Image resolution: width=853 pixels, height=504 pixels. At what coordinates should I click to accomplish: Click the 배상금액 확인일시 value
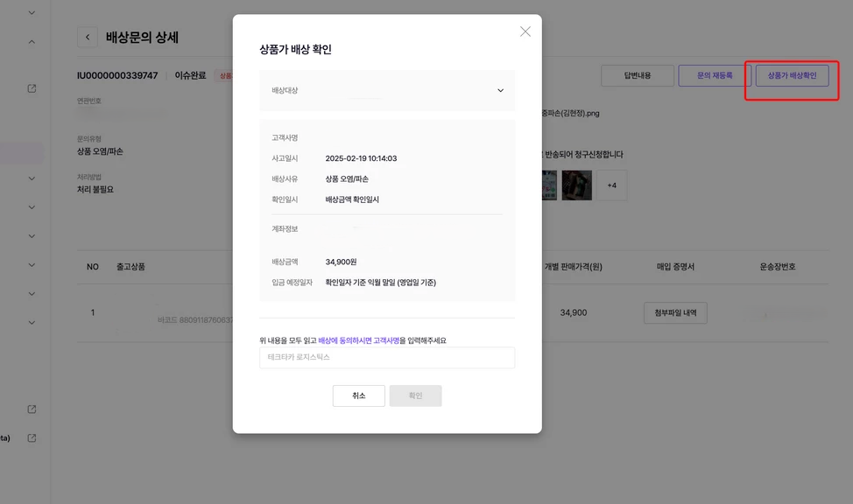pos(352,199)
